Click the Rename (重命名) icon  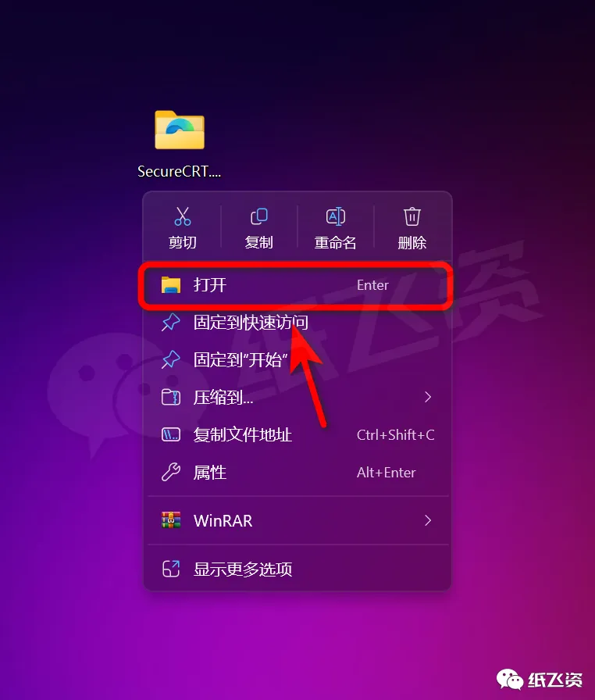coord(336,216)
